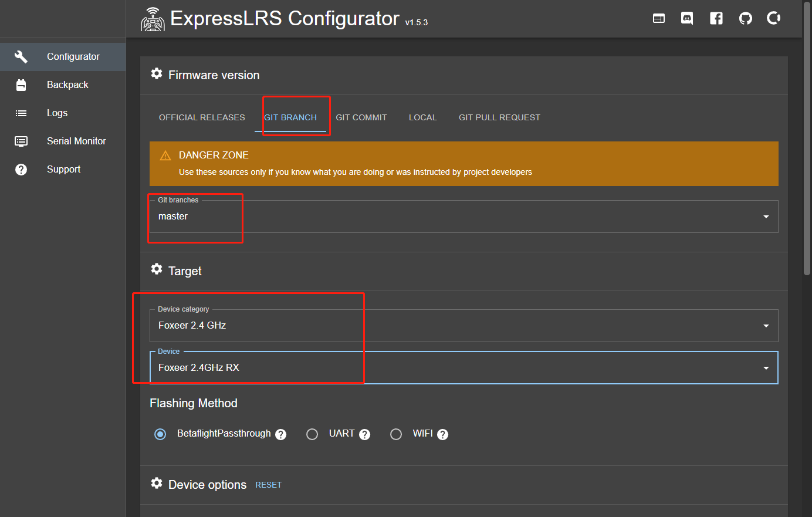Click the web page icon in header
This screenshot has height=517, width=812.
659,19
